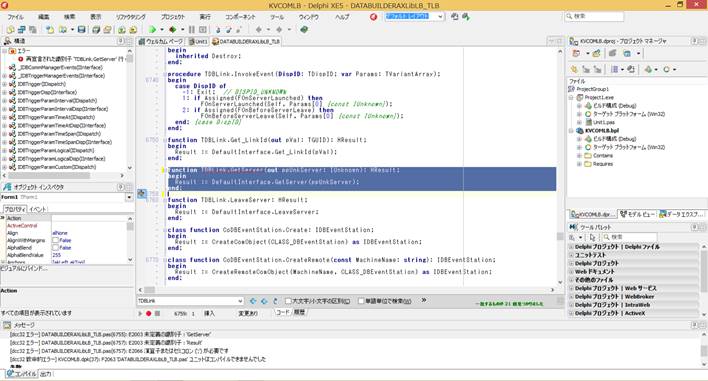
Task: Click the red macro record button
Action: click(149, 313)
